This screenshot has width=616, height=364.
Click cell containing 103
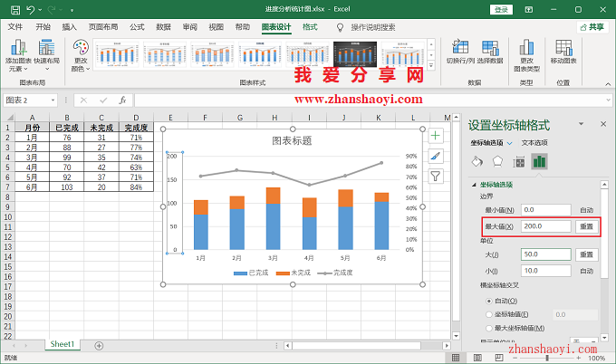67,187
